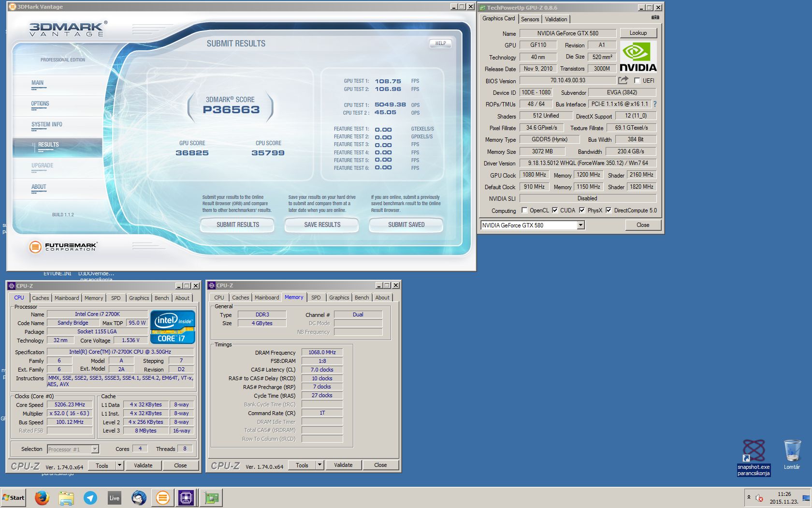Screen dimensions: 812x508
Task: Open Tools dropdown arrow in CPU-Z Memory window
Action: (319, 465)
